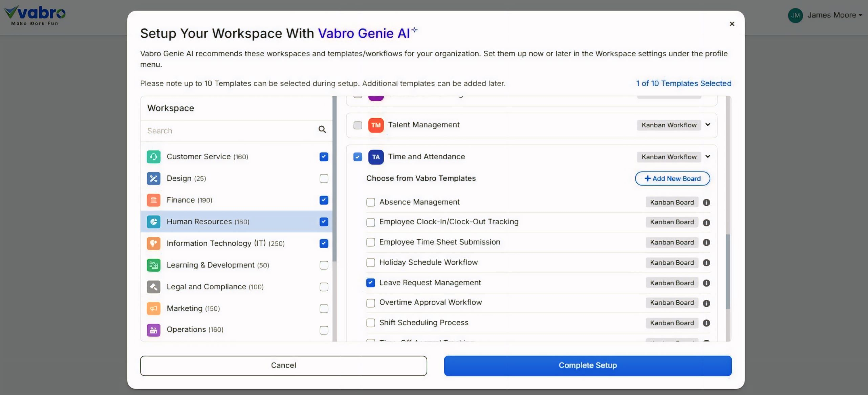Click the "1 of 10 Templates Selected" text

point(684,83)
